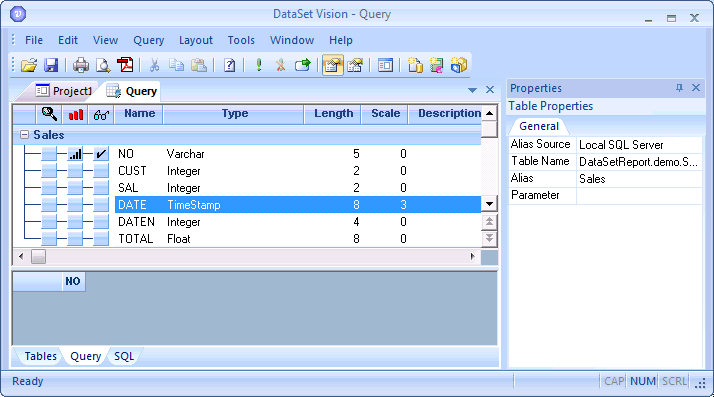Check the filter box on CUST row
Screen dimensions: 714x397
[x=49, y=171]
